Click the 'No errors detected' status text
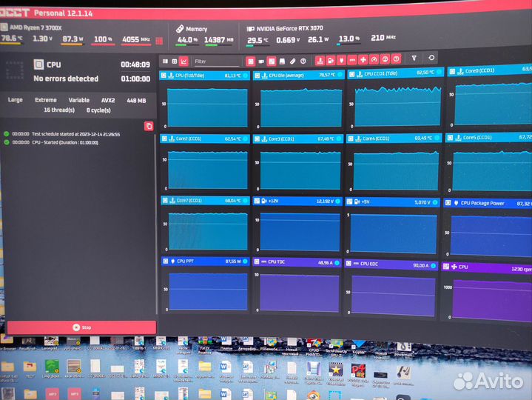Screen dimensions: 532x400 click(x=66, y=79)
